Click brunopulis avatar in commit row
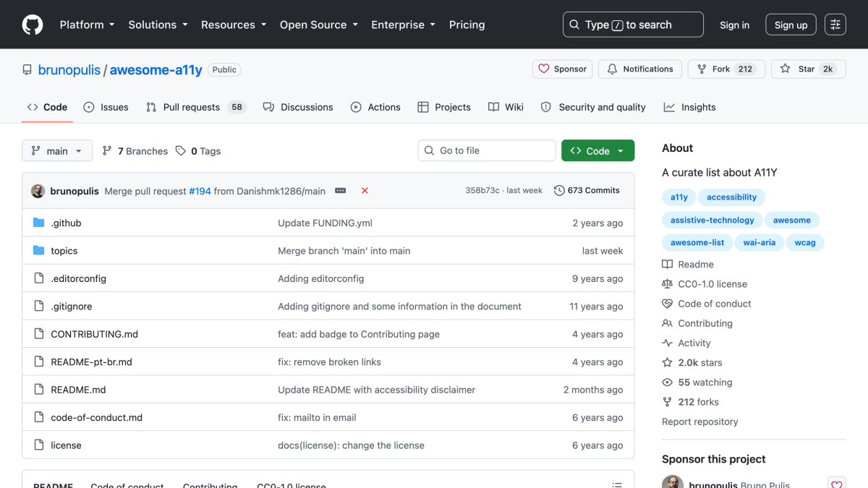The height and width of the screenshot is (488, 868). click(38, 191)
